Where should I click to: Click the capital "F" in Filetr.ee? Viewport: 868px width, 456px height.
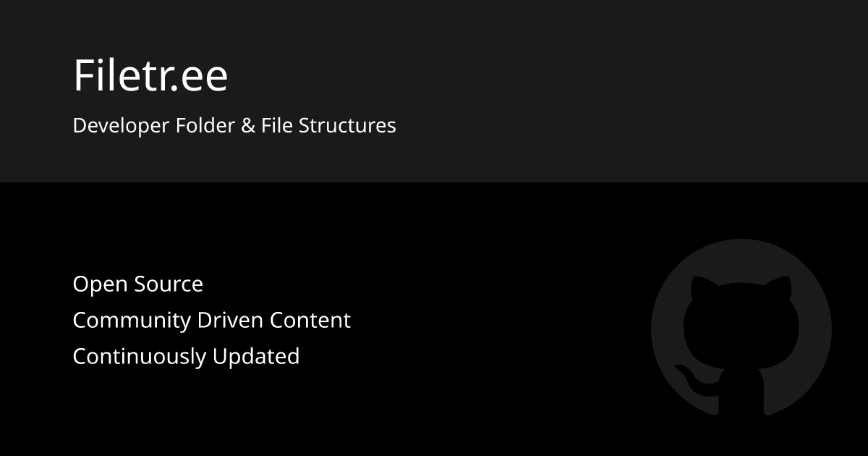point(83,75)
